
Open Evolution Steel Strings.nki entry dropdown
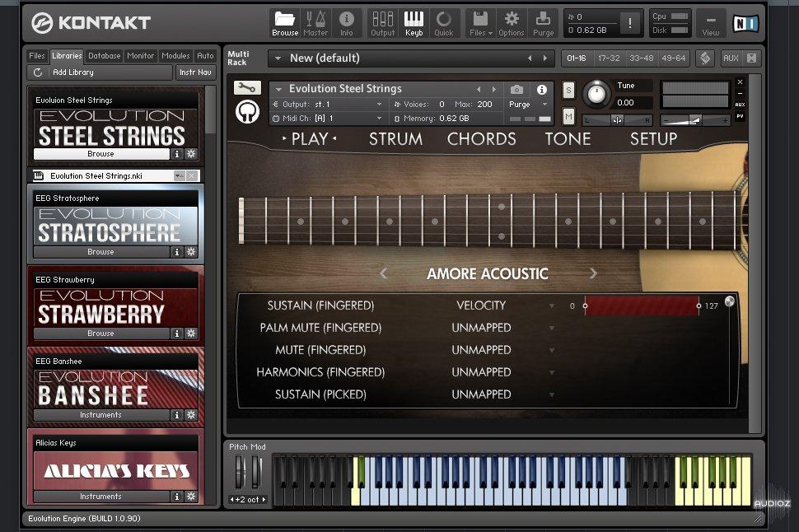tap(179, 175)
